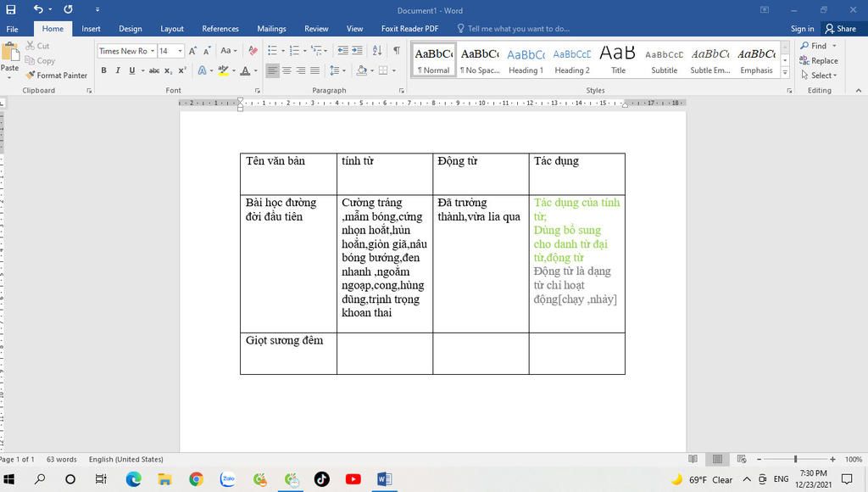Toggle strikethrough formatting
868x492 pixels.
click(x=154, y=70)
